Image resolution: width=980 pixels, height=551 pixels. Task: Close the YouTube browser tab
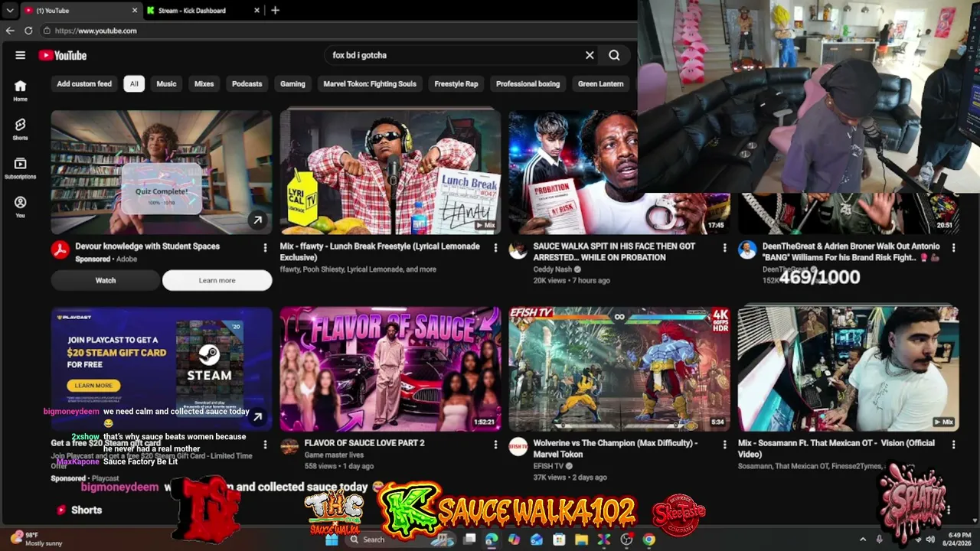[135, 11]
